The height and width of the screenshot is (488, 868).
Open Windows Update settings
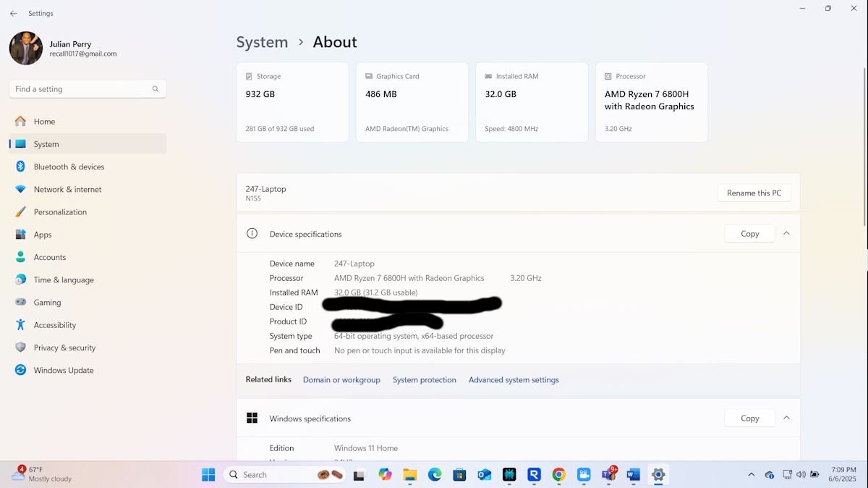(88, 370)
